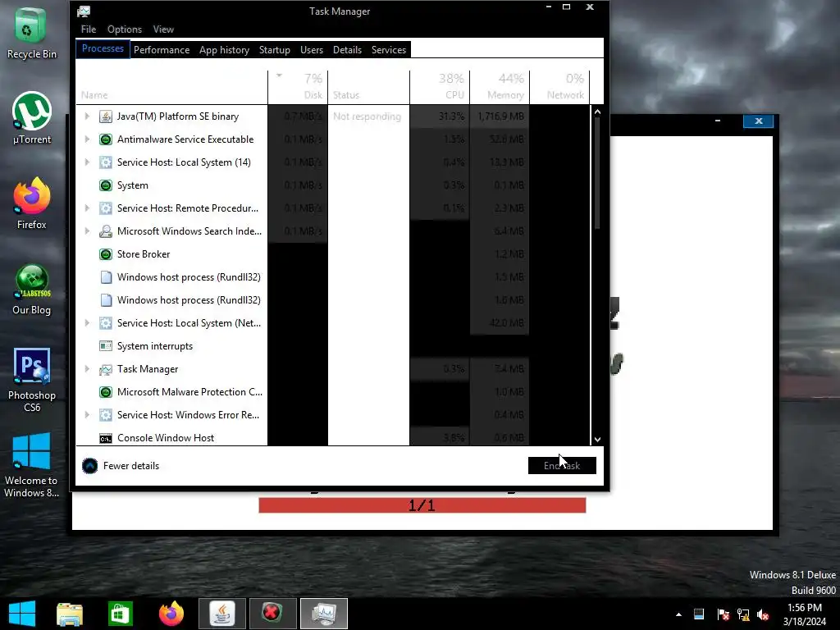Select the Processes tab
This screenshot has height=630, width=840.
[x=103, y=48]
